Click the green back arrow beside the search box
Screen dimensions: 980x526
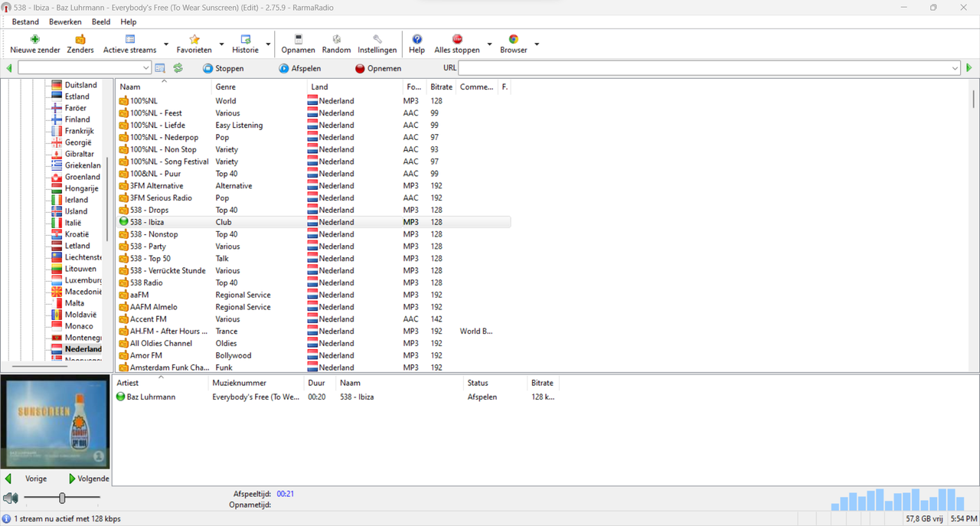tap(9, 68)
